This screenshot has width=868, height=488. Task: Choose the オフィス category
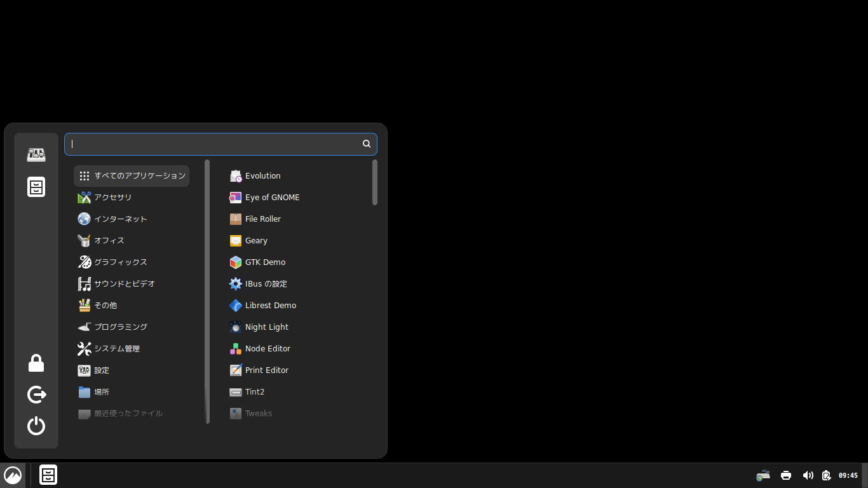[x=132, y=241]
